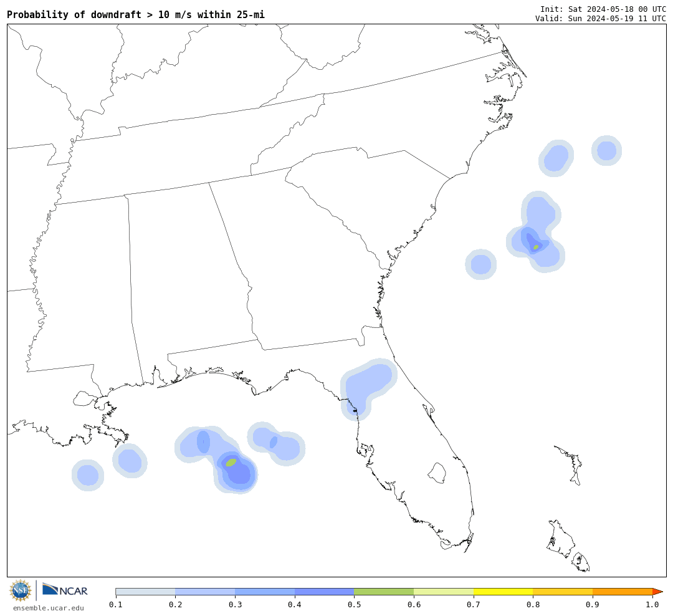Screen dimensions: 673x616
Task: Click the 0.3 colorbar label
Action: (235, 605)
